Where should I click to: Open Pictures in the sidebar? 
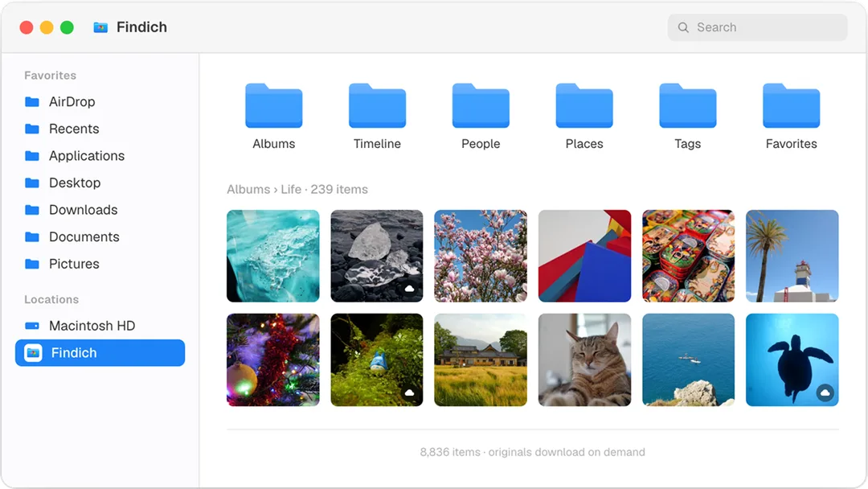point(100,264)
